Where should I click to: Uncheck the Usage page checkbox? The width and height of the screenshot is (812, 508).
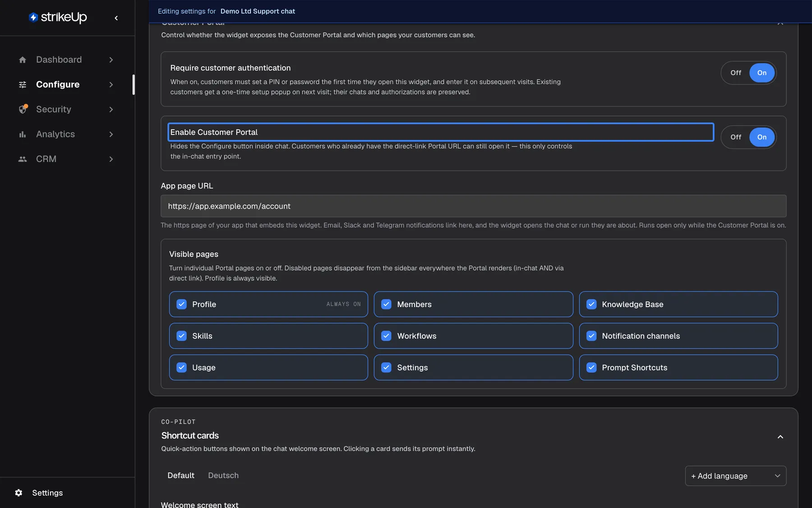pos(181,368)
